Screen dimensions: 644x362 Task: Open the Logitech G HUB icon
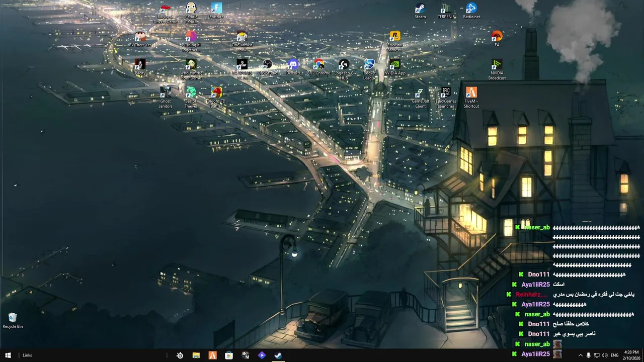click(x=344, y=70)
